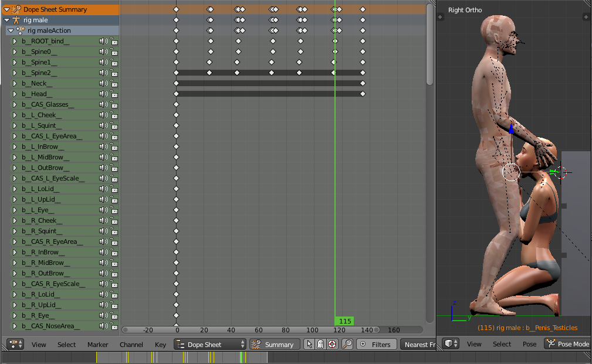Click the Pose Mode armature icon

552,343
